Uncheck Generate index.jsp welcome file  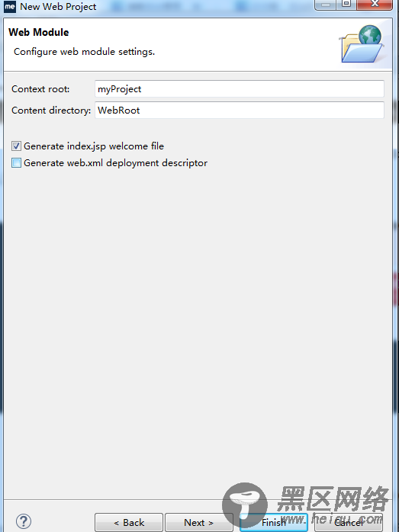[16, 146]
